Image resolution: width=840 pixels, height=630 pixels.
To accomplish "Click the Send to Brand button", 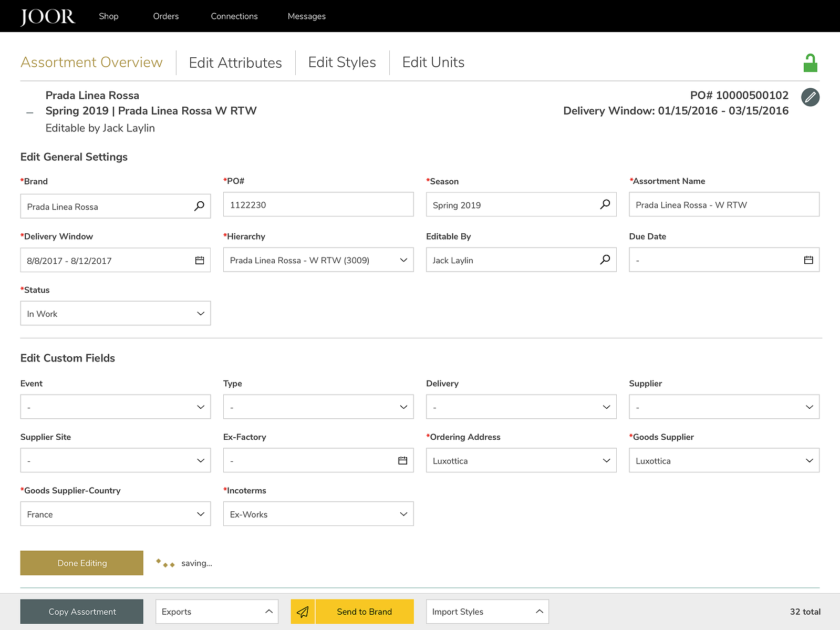I will [365, 612].
